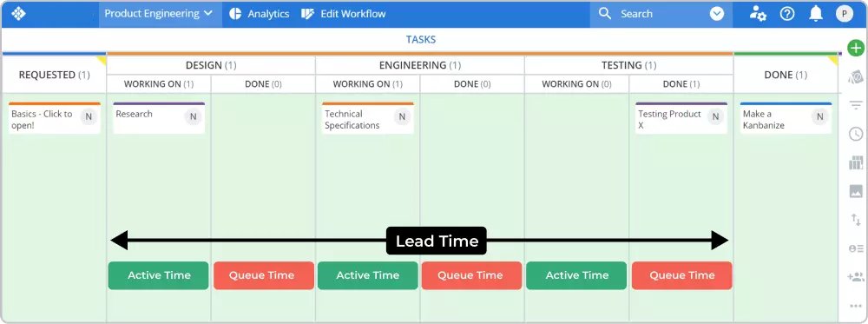Click the sort arrows sidebar icon

pyautogui.click(x=856, y=220)
